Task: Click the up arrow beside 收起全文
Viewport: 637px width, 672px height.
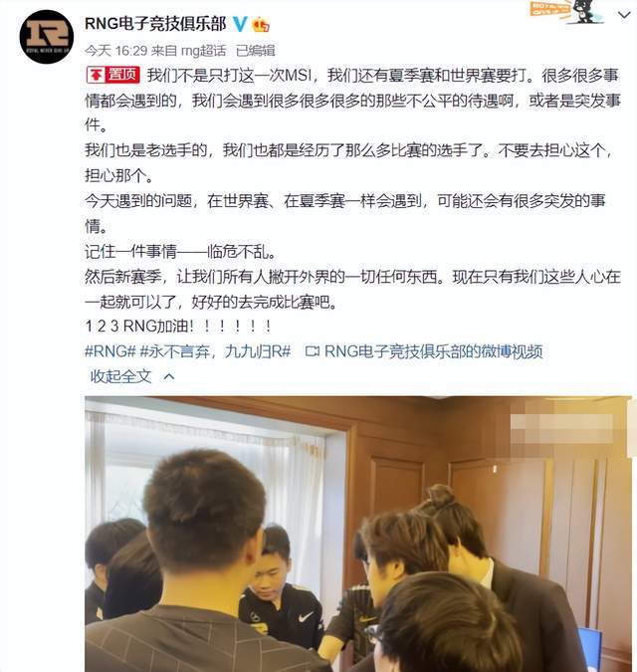Action: pos(169,377)
